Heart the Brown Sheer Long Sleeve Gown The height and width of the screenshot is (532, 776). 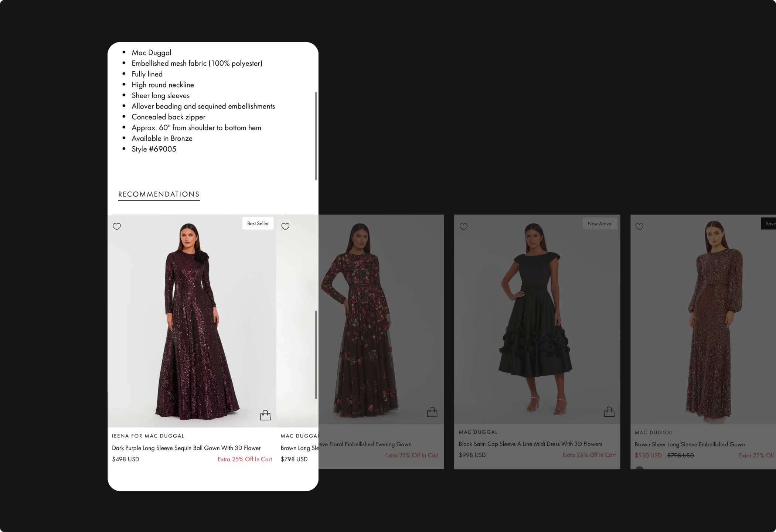tap(639, 226)
